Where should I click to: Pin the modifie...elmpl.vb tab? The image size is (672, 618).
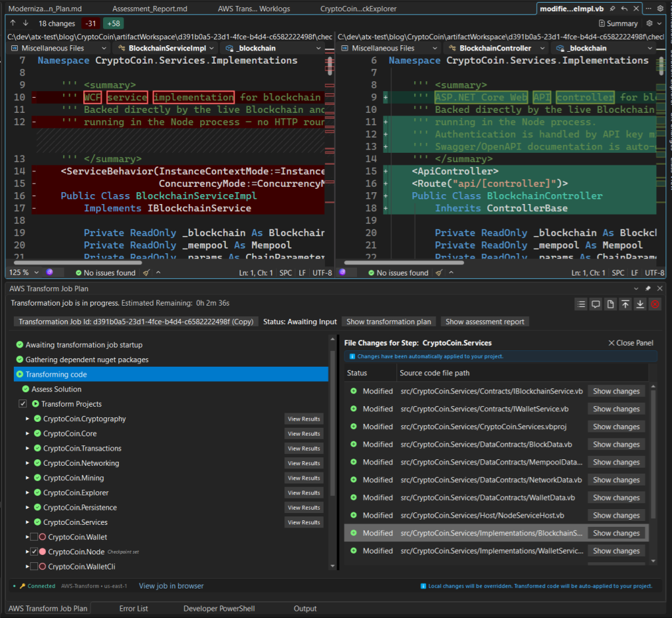pyautogui.click(x=612, y=9)
